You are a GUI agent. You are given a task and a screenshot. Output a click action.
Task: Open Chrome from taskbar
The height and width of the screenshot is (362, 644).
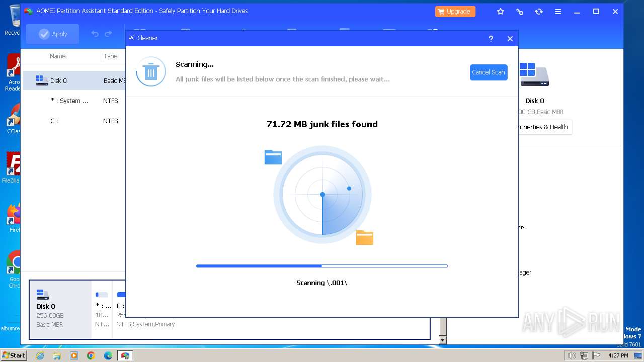(x=91, y=355)
